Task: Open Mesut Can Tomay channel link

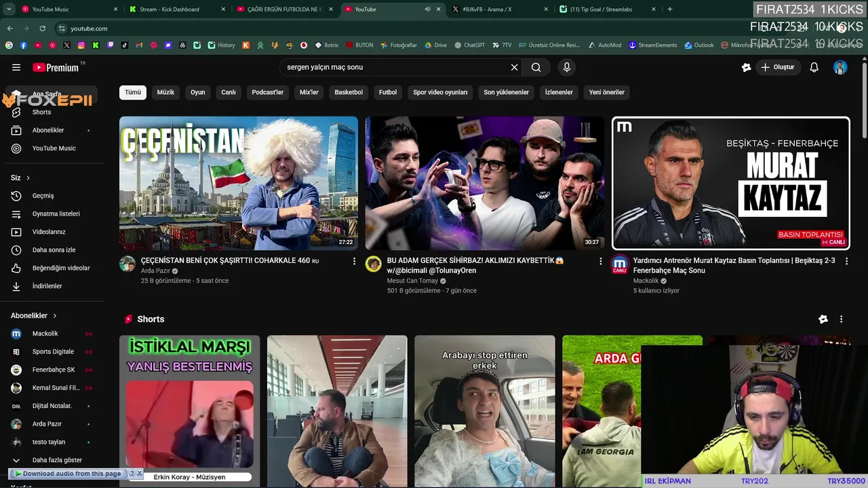Action: pos(412,281)
